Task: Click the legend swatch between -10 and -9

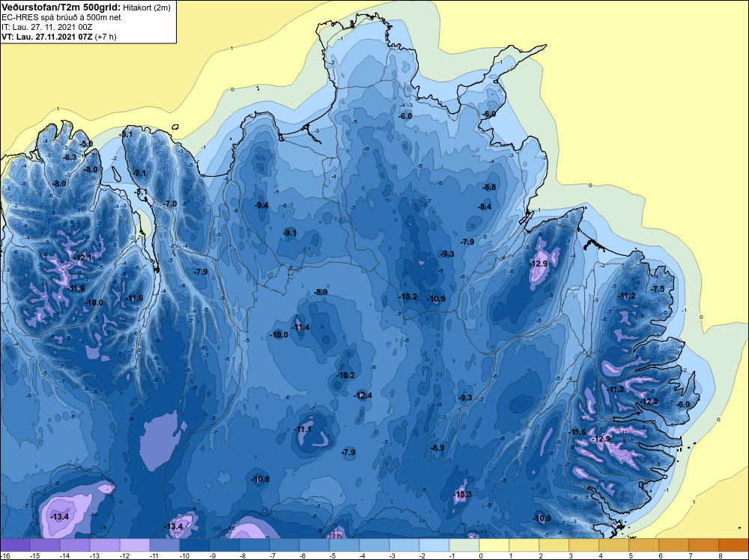Action: point(195,545)
